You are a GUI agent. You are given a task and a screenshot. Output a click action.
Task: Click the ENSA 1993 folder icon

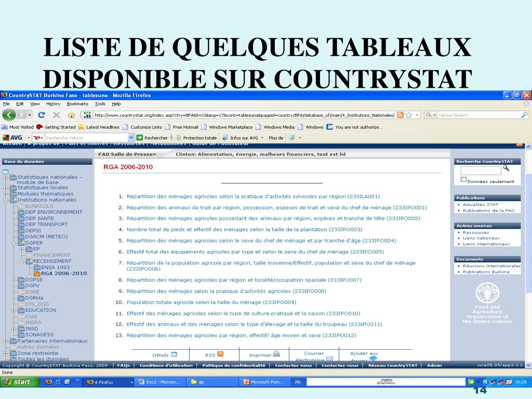37,268
